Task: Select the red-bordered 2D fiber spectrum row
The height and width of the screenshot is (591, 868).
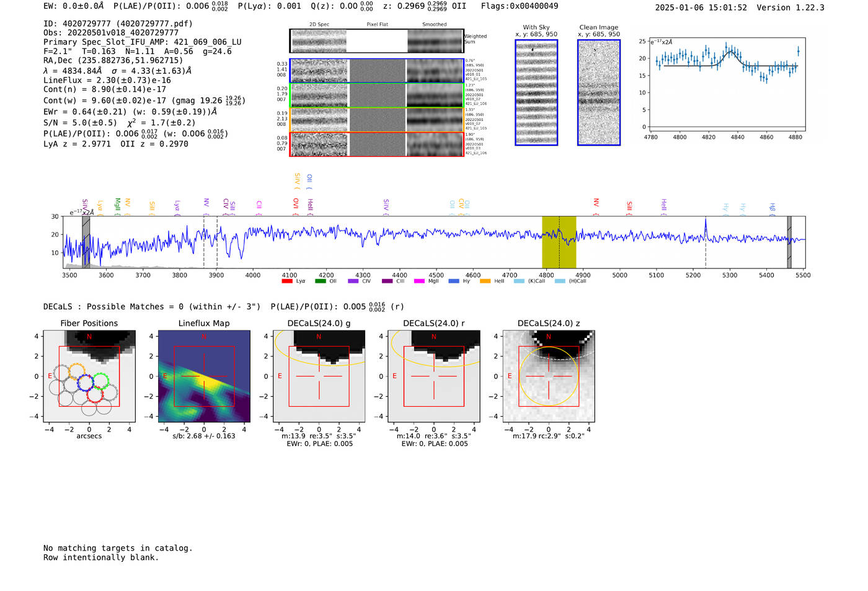Action: [376, 144]
